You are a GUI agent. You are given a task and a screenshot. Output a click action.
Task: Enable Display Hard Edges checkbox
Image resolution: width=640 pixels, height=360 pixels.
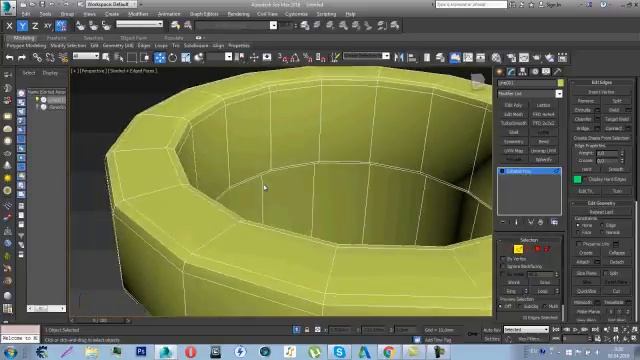tap(585, 179)
